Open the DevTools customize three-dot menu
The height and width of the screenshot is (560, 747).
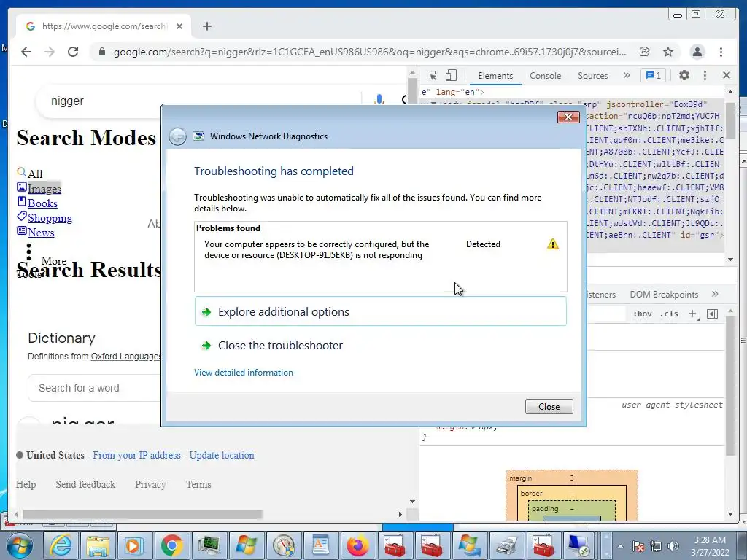coord(705,75)
